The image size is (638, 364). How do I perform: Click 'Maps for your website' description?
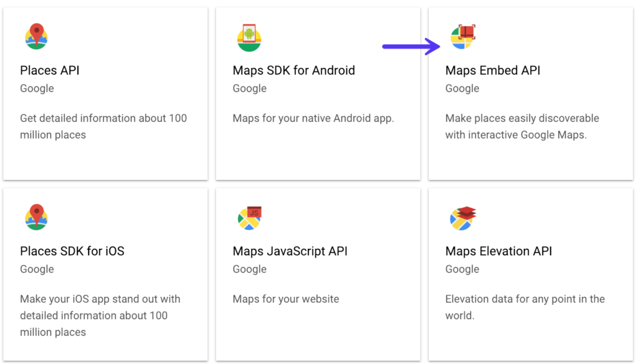tap(286, 299)
